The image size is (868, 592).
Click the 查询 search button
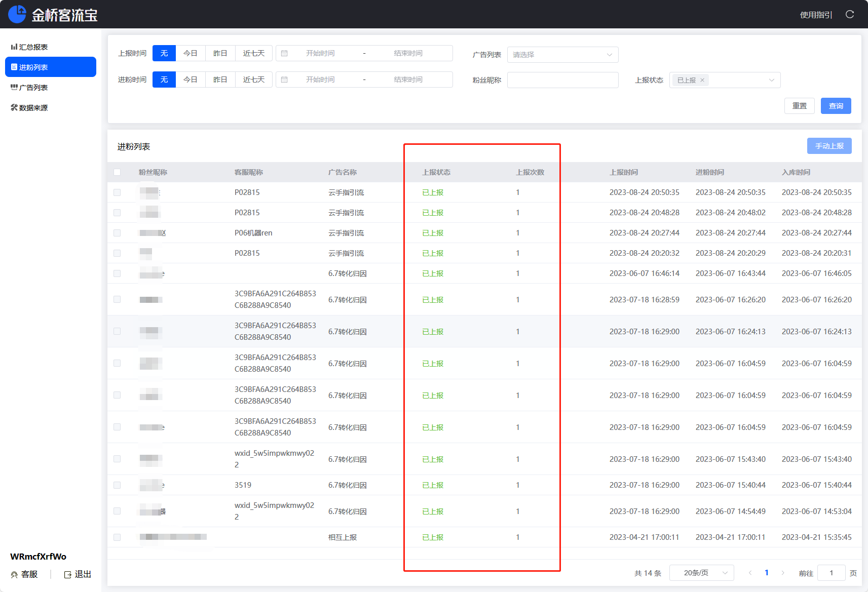click(x=836, y=106)
